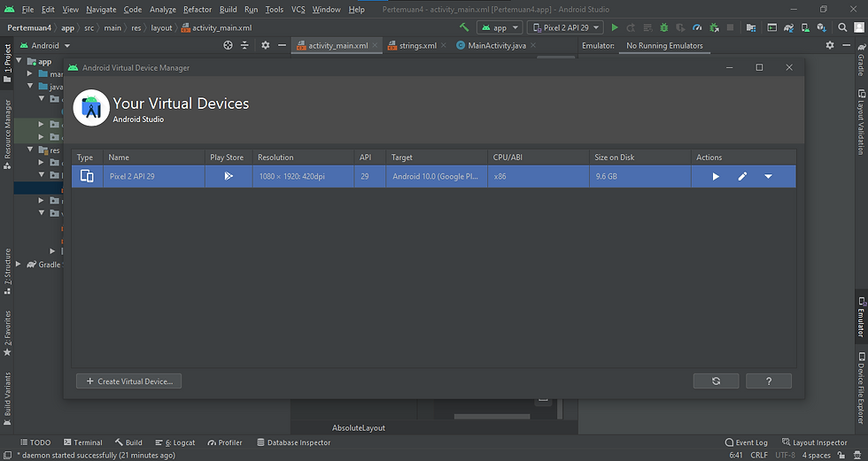The width and height of the screenshot is (868, 461).
Task: Open the Refactor menu
Action: tap(198, 10)
